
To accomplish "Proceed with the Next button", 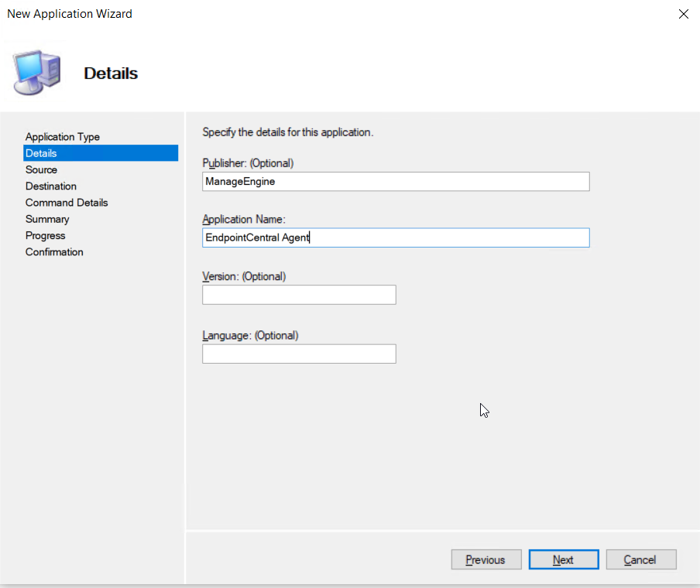I will point(564,559).
